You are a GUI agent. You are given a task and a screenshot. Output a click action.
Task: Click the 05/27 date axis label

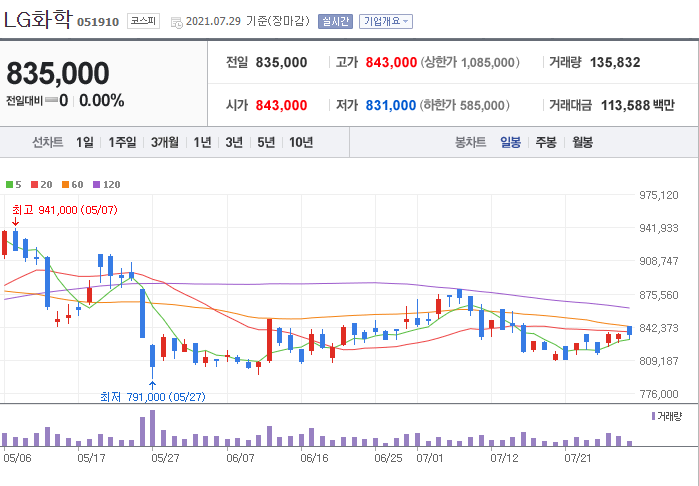[165, 458]
